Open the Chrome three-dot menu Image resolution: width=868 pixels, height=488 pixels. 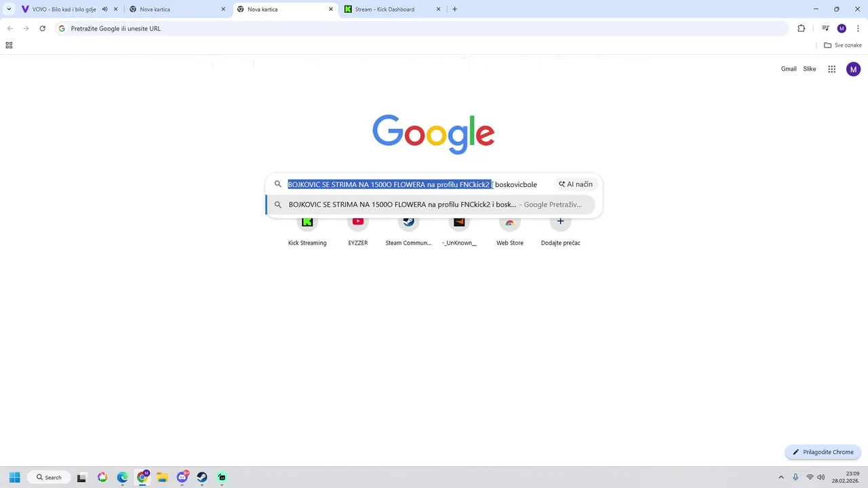pyautogui.click(x=858, y=28)
